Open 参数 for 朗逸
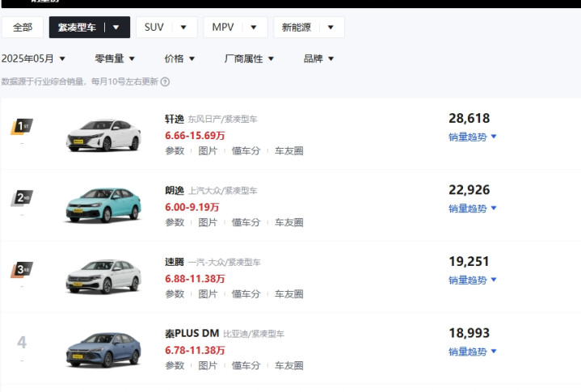581x392 pixels. tap(175, 222)
